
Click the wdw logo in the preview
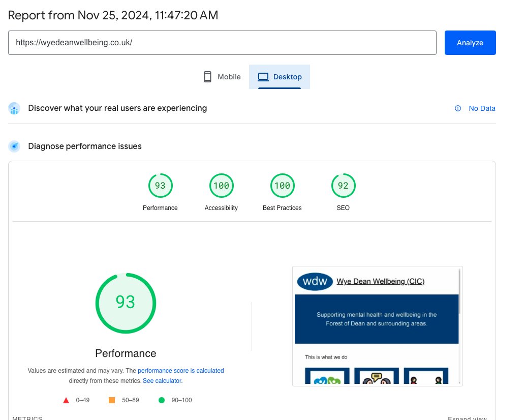(315, 281)
